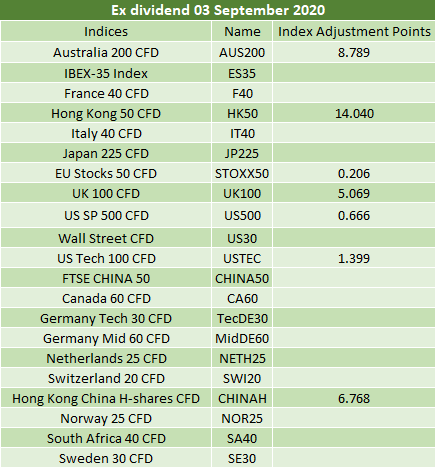Select the South Africa 40 CFD cell
Viewport: 435px width, 468px height.
coord(106,438)
